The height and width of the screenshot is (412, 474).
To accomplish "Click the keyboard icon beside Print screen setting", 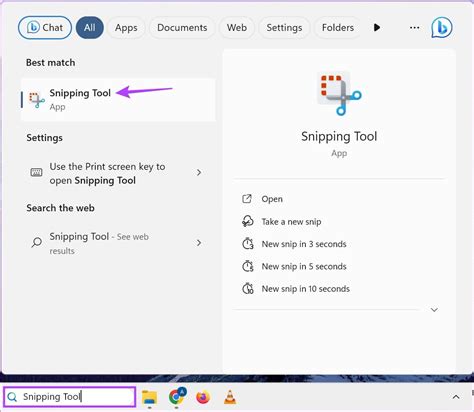I will [x=36, y=172].
